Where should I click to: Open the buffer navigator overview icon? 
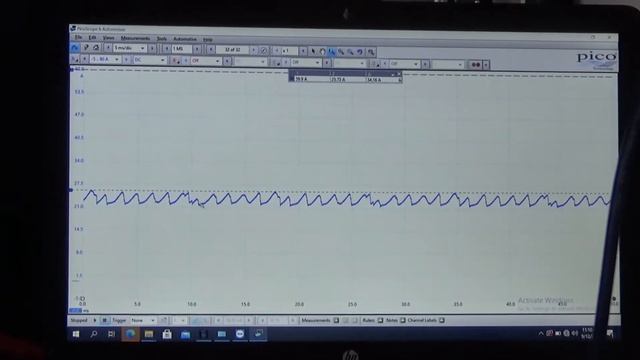tap(264, 51)
